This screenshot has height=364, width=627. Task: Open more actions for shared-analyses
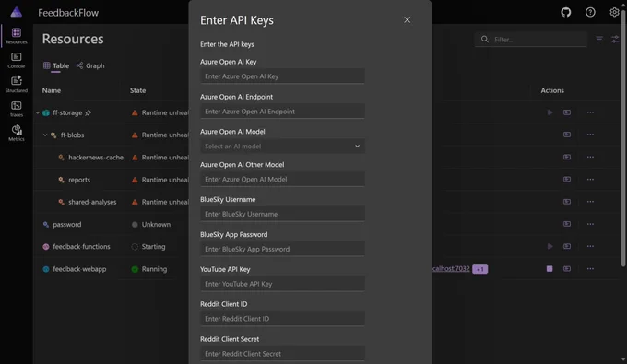[590, 202]
